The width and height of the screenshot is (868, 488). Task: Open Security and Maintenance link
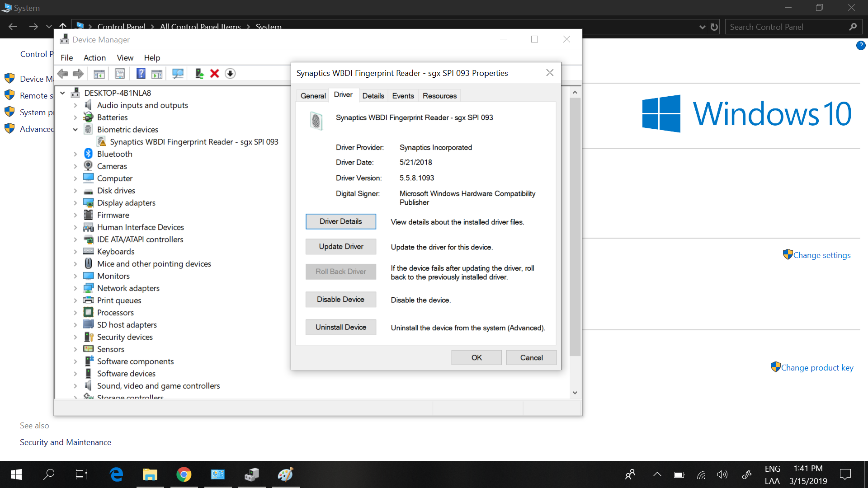coord(65,442)
